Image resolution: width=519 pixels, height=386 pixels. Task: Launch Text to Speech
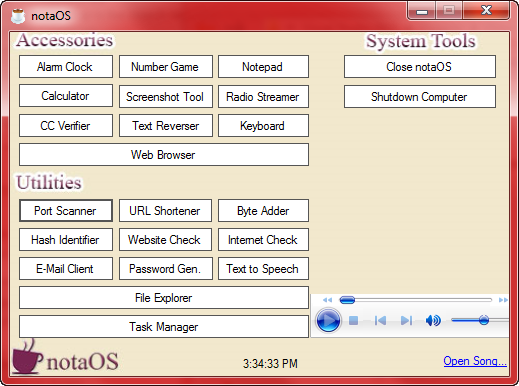coord(263,269)
